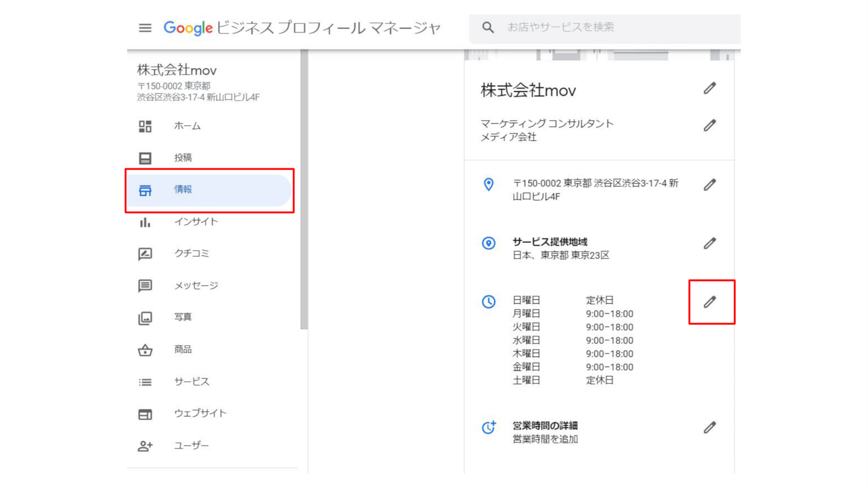Click the address map pin icon
The image size is (868, 488).
pos(489,185)
